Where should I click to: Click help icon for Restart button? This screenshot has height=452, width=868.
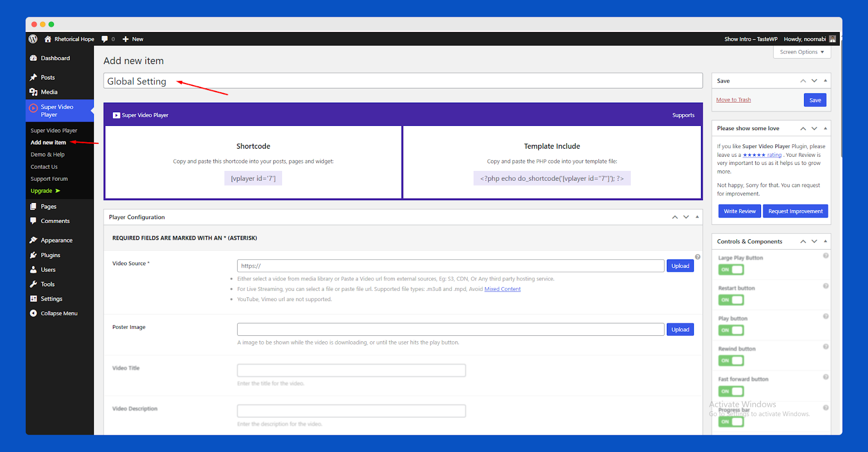[x=826, y=286]
